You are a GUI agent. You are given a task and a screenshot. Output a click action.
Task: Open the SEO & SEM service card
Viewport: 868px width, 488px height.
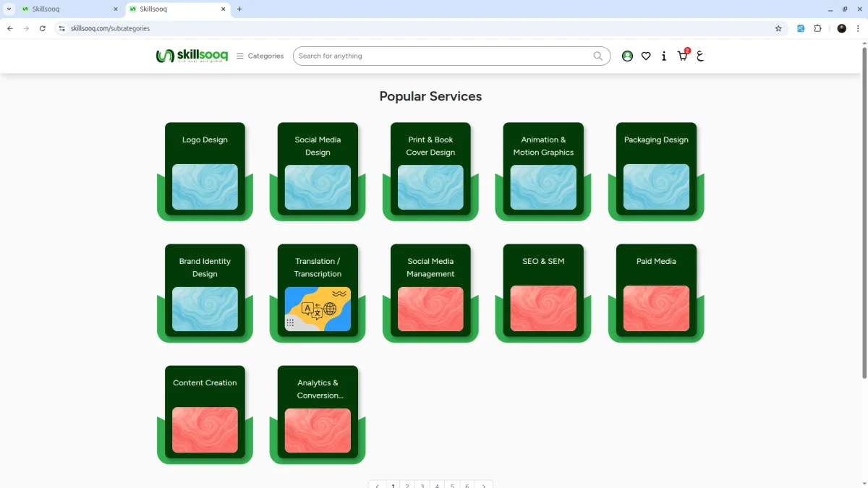[543, 292]
